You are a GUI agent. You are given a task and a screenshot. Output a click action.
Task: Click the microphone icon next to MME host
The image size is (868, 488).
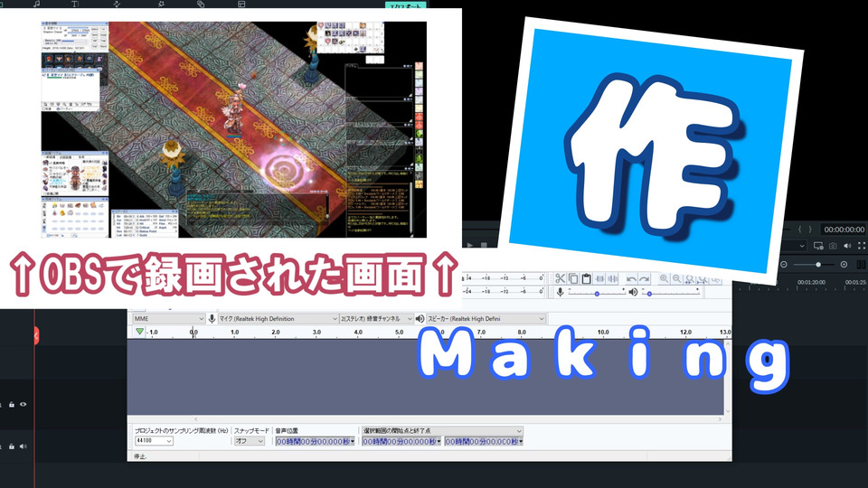(212, 319)
